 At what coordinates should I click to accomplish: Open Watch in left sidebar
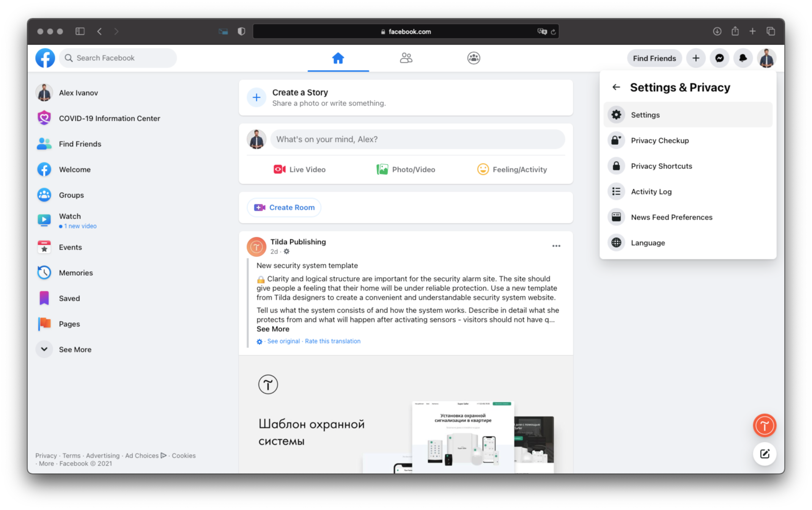tap(66, 221)
